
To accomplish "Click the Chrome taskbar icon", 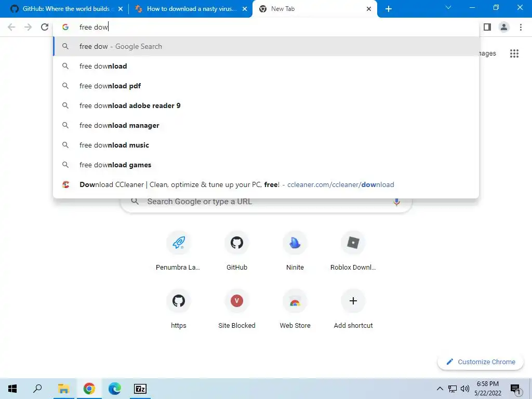I will click(x=89, y=389).
